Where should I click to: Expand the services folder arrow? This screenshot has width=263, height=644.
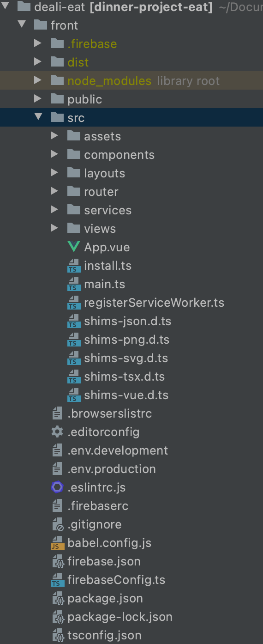coord(54,210)
